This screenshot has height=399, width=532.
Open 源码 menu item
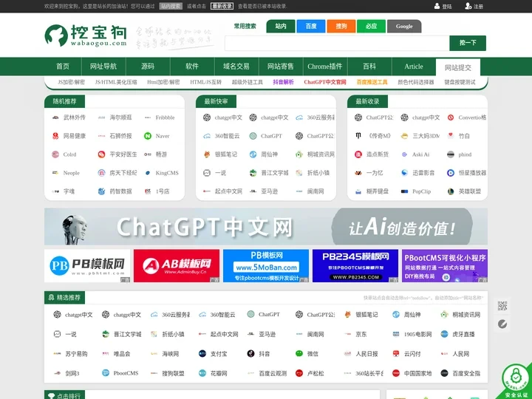point(148,66)
